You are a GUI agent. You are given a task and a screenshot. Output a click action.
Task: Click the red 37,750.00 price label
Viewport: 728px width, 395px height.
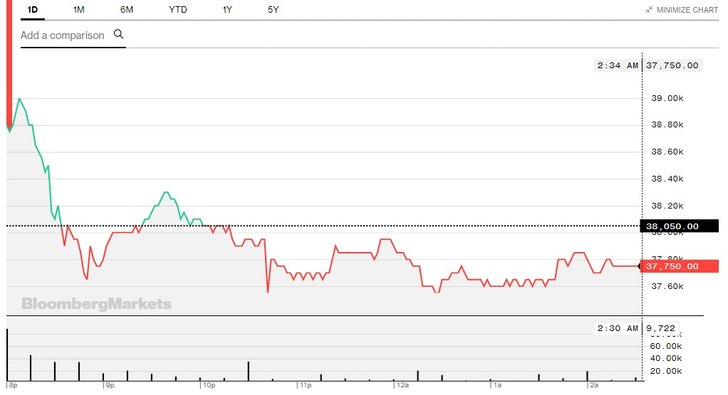click(679, 266)
